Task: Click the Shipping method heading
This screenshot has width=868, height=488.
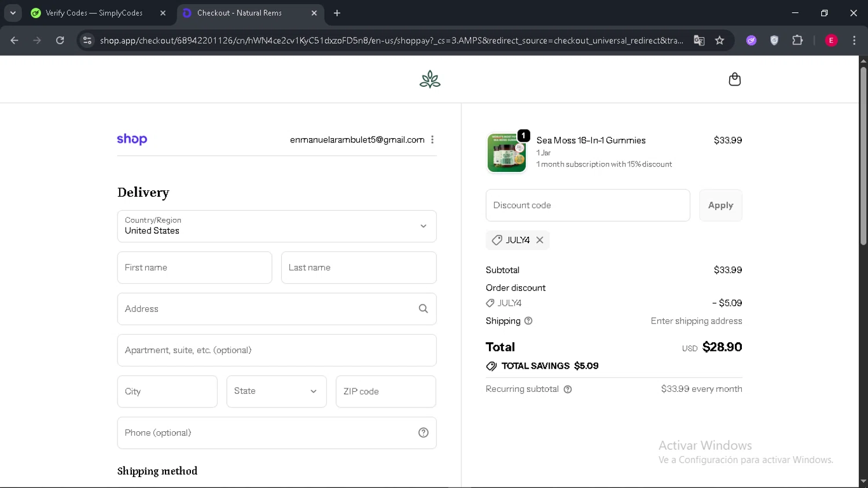Action: 157,471
